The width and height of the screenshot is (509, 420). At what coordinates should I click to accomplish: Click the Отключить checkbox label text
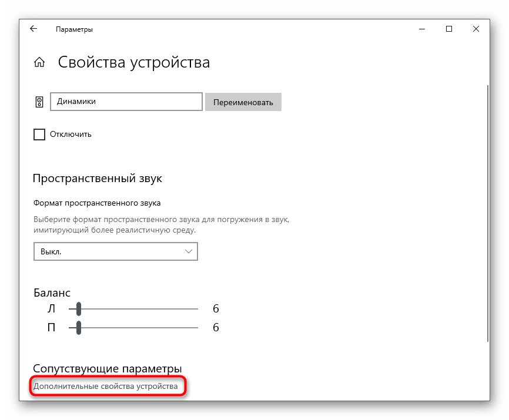tap(71, 135)
